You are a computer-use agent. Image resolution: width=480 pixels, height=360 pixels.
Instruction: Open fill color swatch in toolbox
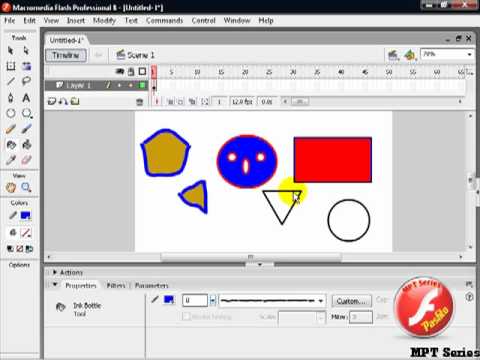click(x=26, y=233)
